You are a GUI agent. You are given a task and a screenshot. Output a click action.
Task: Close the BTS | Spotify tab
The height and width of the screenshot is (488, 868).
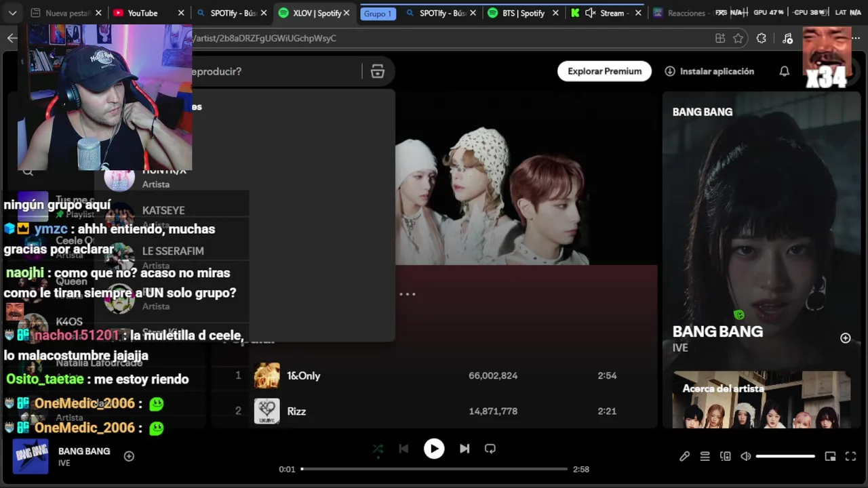(x=555, y=13)
